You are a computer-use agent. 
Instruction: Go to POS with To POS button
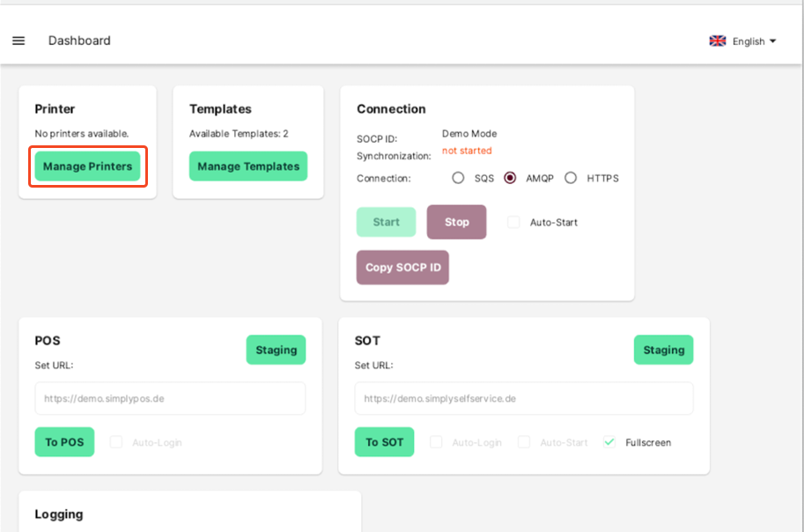(x=64, y=442)
